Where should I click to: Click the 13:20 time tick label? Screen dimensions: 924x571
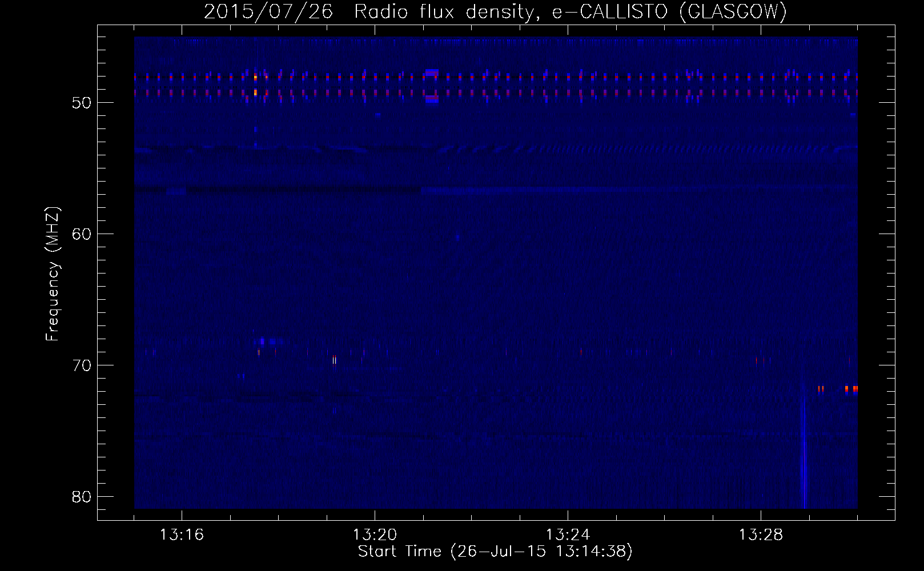pyautogui.click(x=375, y=535)
